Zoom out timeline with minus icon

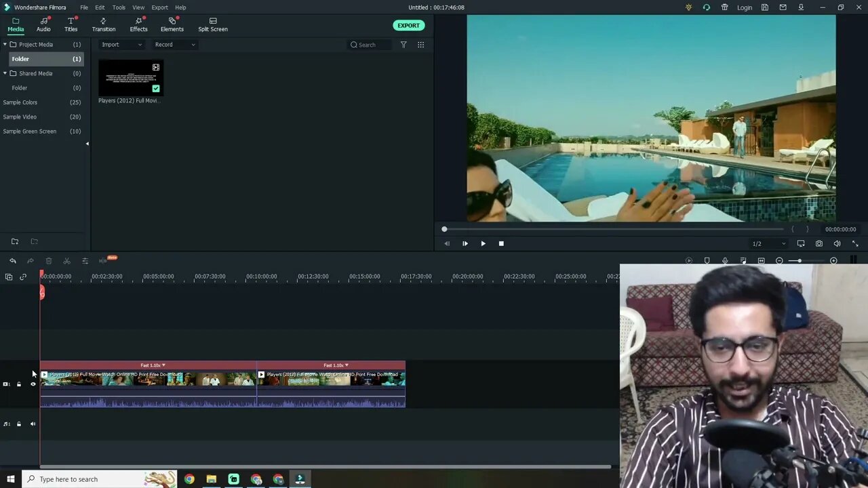[x=779, y=261]
